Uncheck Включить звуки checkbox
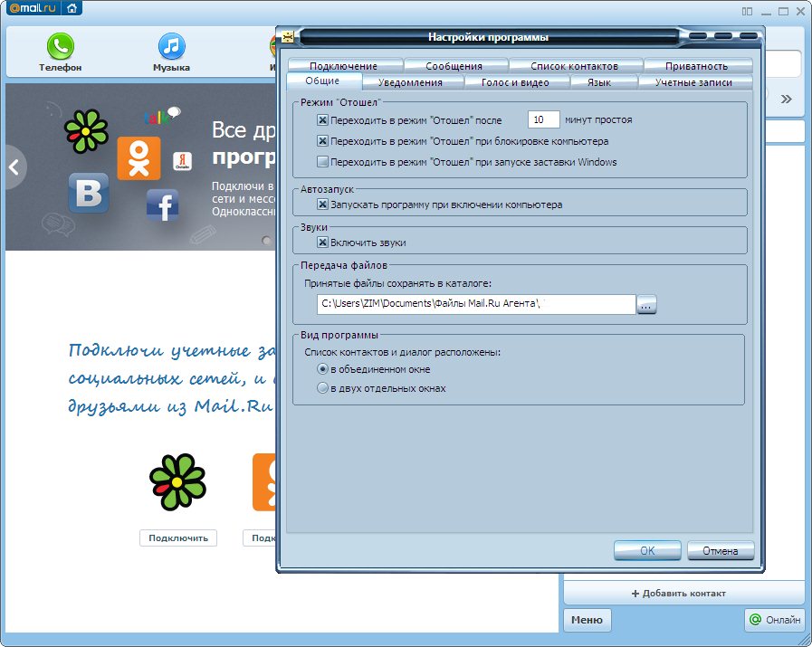812x647 pixels. point(322,243)
